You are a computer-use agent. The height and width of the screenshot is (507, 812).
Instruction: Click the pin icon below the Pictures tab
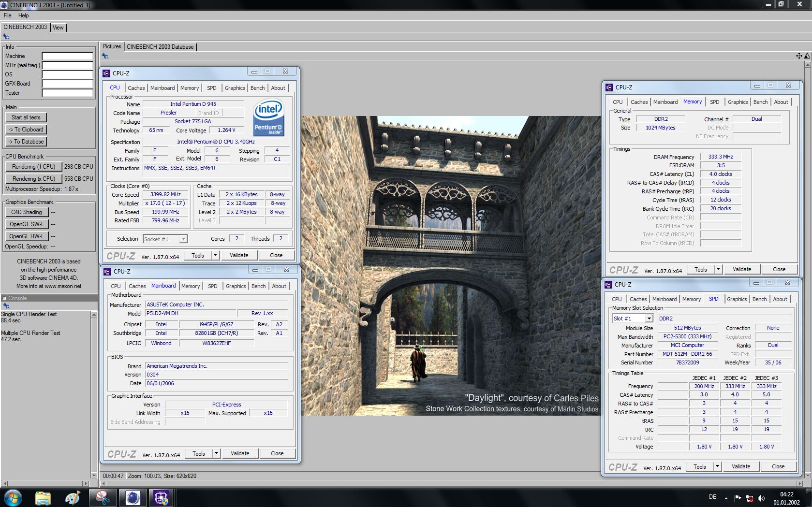tap(105, 56)
